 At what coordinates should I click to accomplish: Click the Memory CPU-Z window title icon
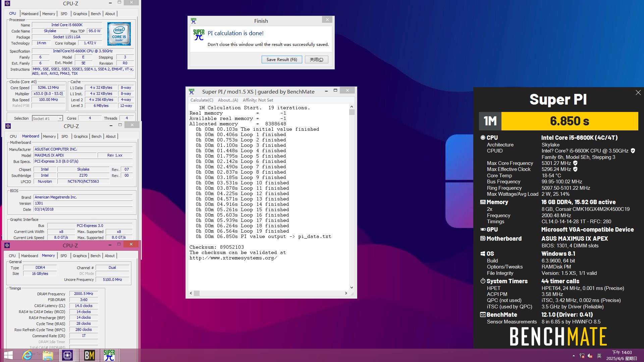tap(7, 245)
